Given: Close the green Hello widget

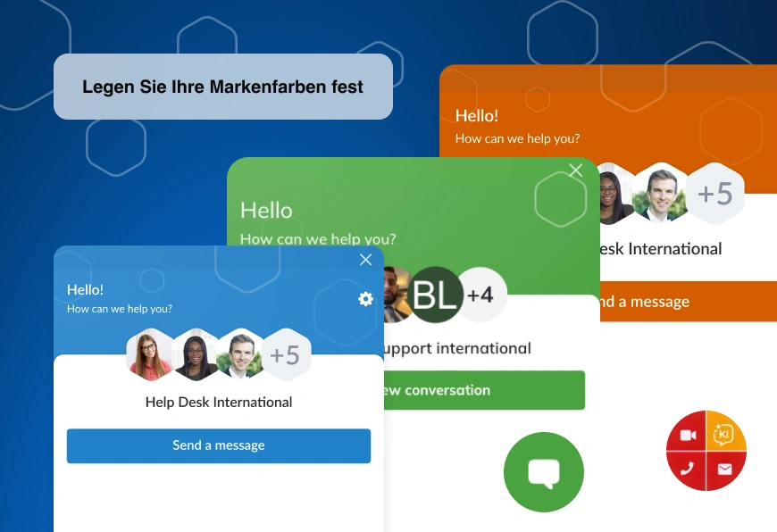Looking at the screenshot, I should coord(576,170).
